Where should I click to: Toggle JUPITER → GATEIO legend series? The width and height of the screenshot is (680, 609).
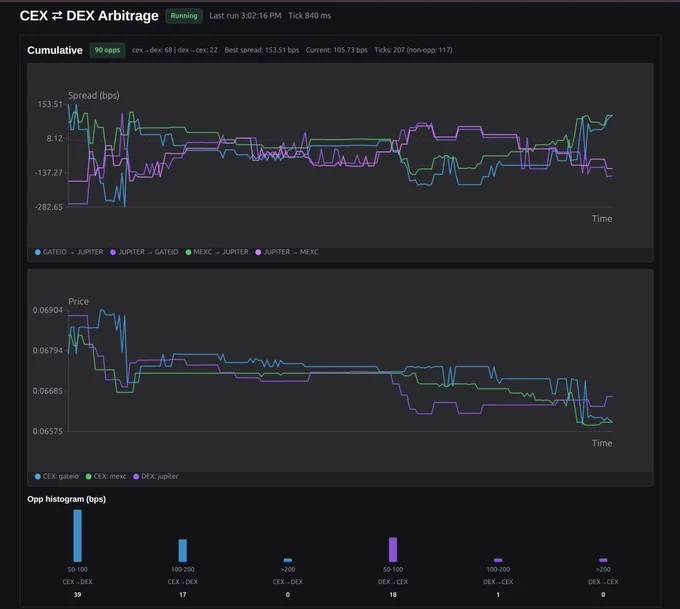point(144,252)
